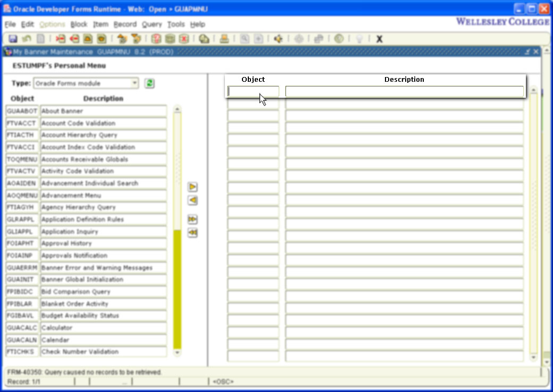
Task: Select the GUAABOT object code
Action: (x=22, y=111)
